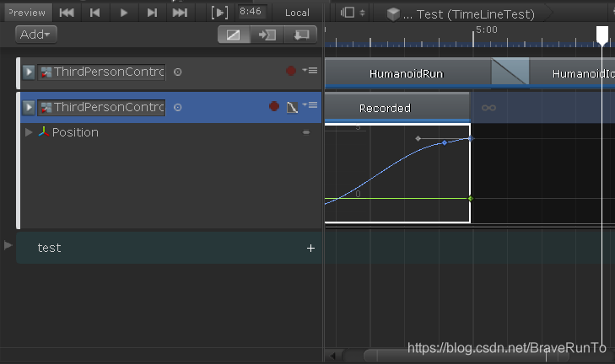Click the selected track's ThirdPersonController binding field

pyautogui.click(x=101, y=107)
